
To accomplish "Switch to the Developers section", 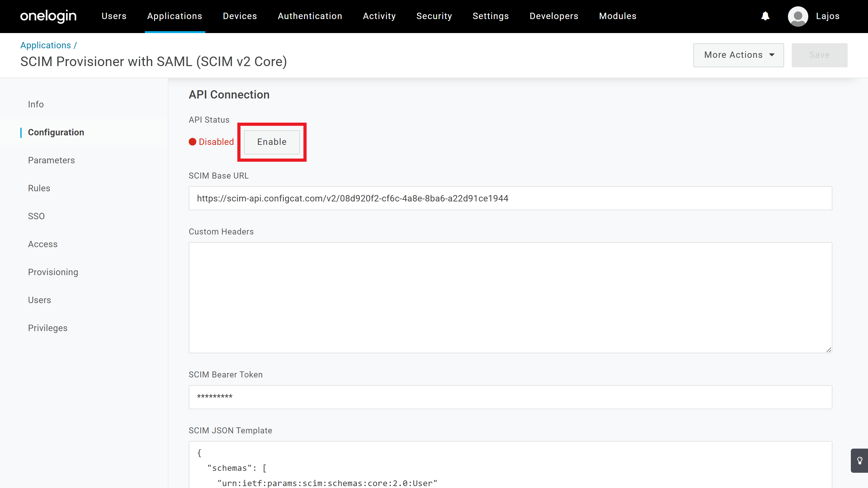I will click(x=553, y=16).
